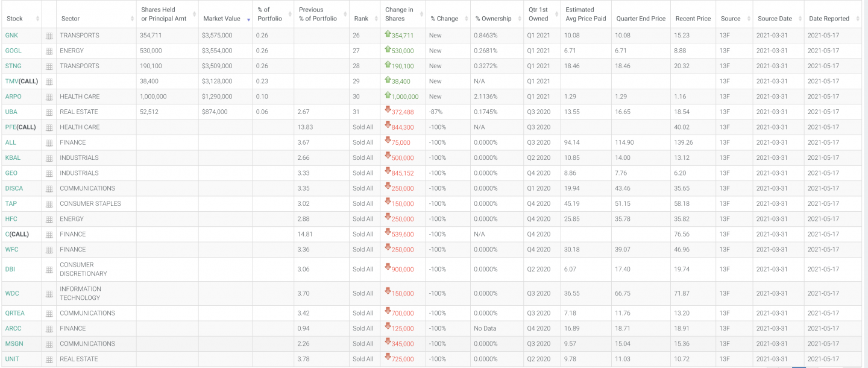Open the grid icon in the C(CALL) row
This screenshot has width=868, height=368.
click(49, 235)
